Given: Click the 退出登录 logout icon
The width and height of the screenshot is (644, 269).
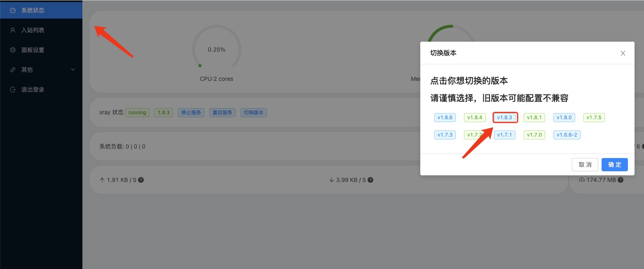Looking at the screenshot, I should (13, 90).
